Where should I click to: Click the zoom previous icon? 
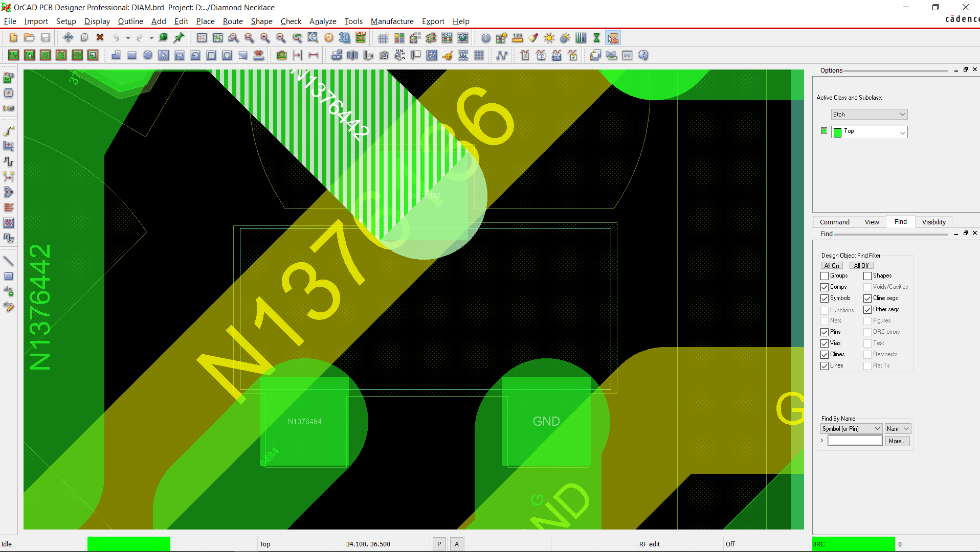pyautogui.click(x=297, y=38)
